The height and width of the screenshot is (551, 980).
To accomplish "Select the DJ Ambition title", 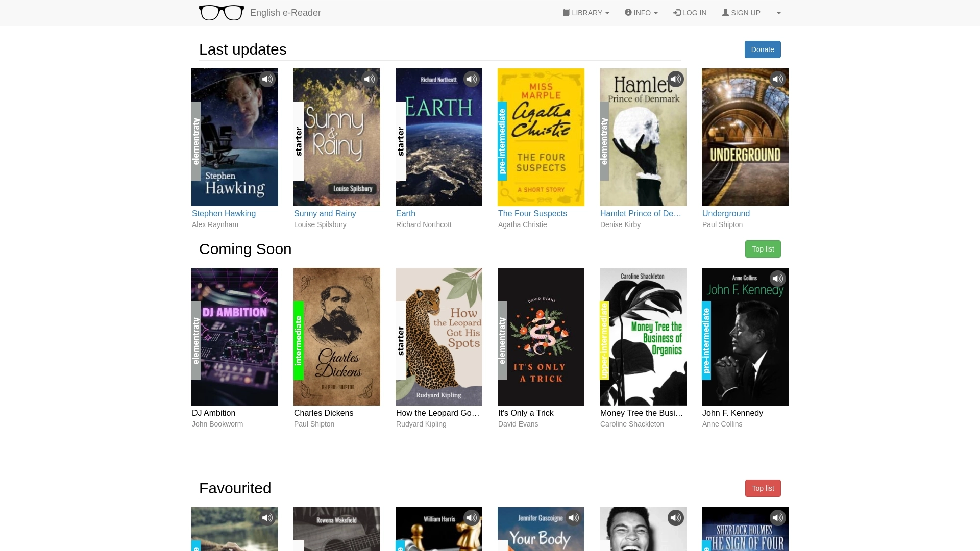I will coord(213,413).
